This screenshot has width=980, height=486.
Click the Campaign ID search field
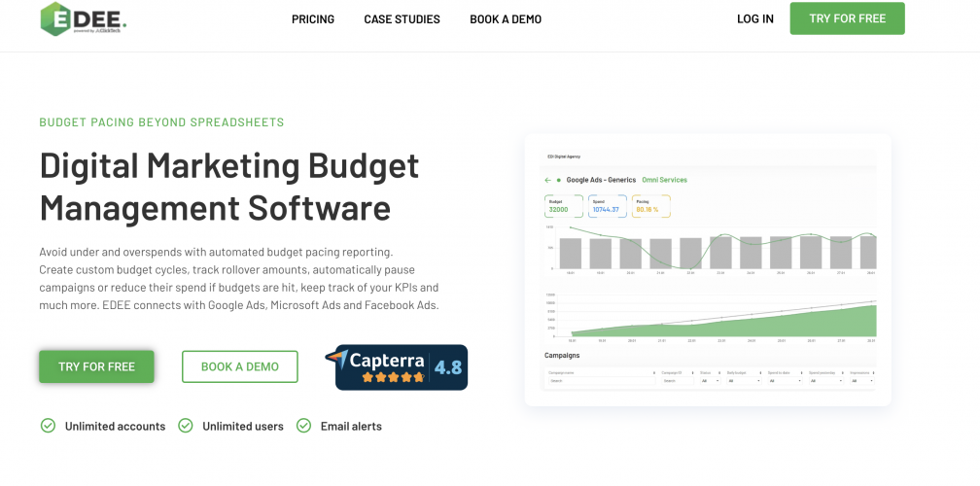pos(679,380)
